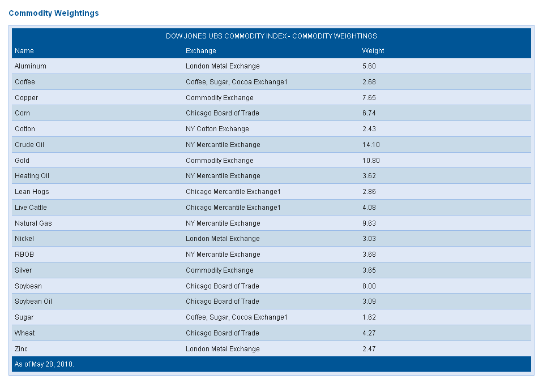This screenshot has height=392, width=543.
Task: Select Corn's Chicago Board of Trade cell
Action: (223, 113)
